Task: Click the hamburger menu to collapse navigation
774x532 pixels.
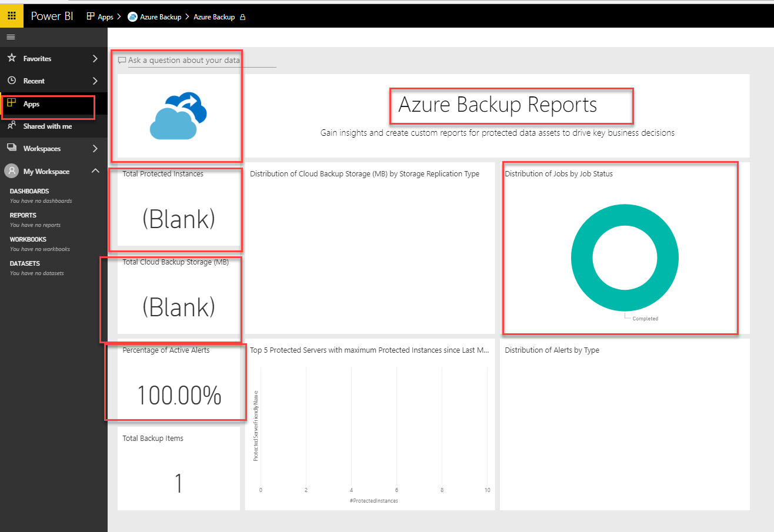Action: click(x=10, y=36)
